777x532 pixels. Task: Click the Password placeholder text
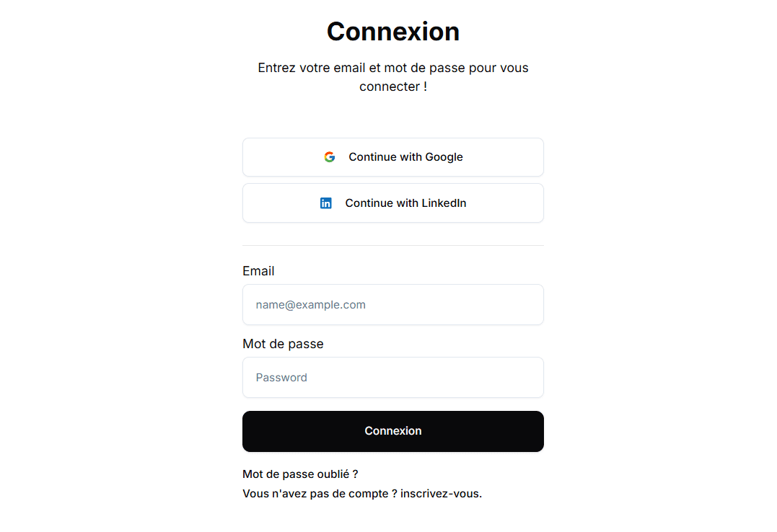point(281,378)
